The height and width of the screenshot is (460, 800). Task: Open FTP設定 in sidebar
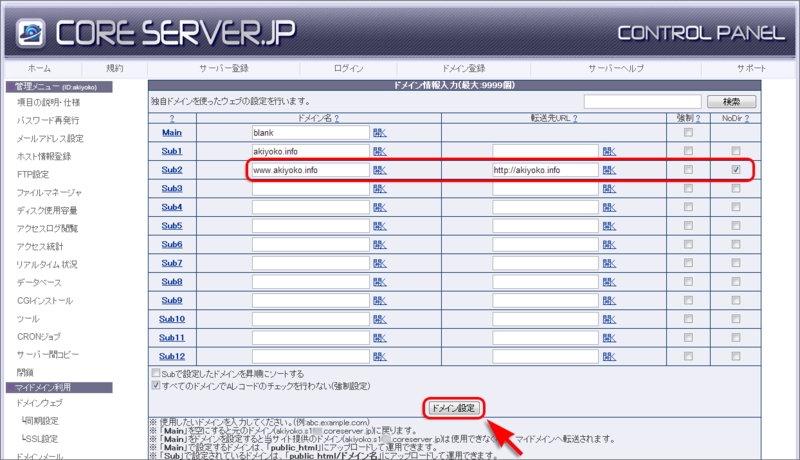[33, 174]
